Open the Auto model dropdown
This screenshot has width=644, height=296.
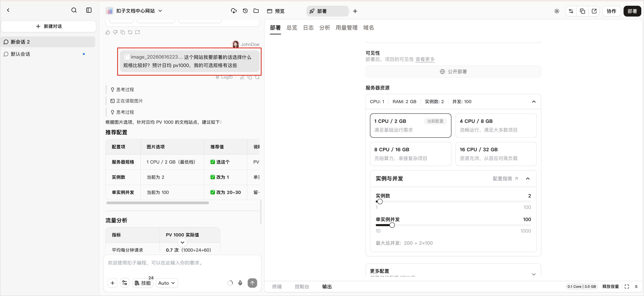167,283
